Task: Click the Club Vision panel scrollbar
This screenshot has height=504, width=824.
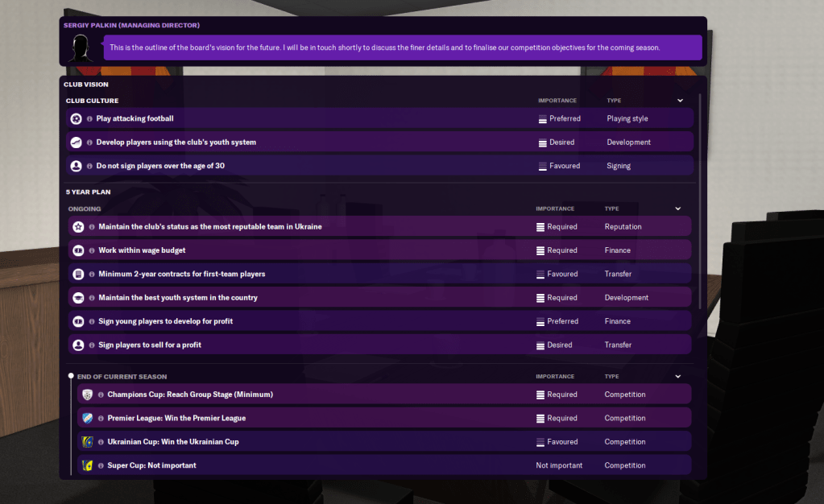Action: click(x=699, y=201)
